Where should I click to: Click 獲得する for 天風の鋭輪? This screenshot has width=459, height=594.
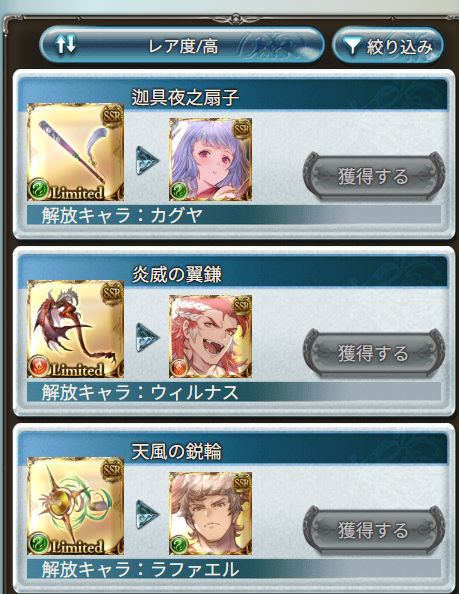(373, 530)
